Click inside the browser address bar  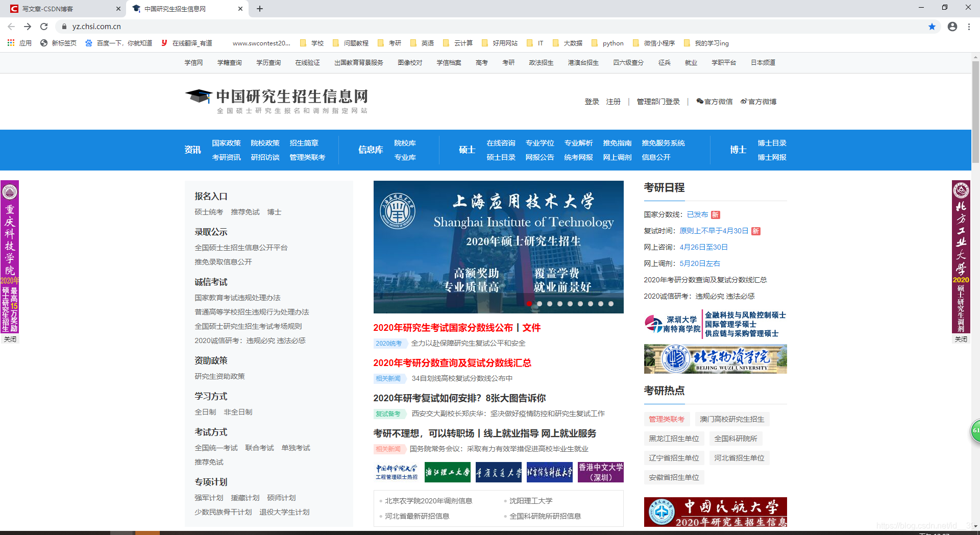point(204,27)
